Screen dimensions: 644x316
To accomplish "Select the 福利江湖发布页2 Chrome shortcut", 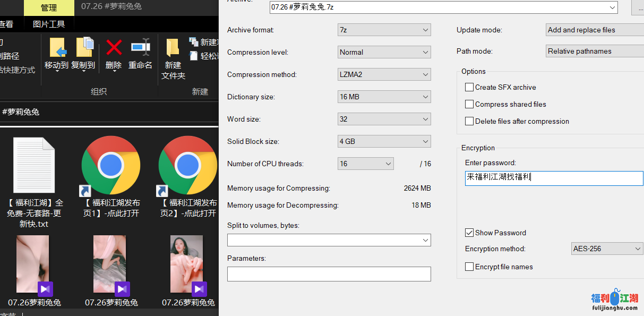I will (x=188, y=166).
